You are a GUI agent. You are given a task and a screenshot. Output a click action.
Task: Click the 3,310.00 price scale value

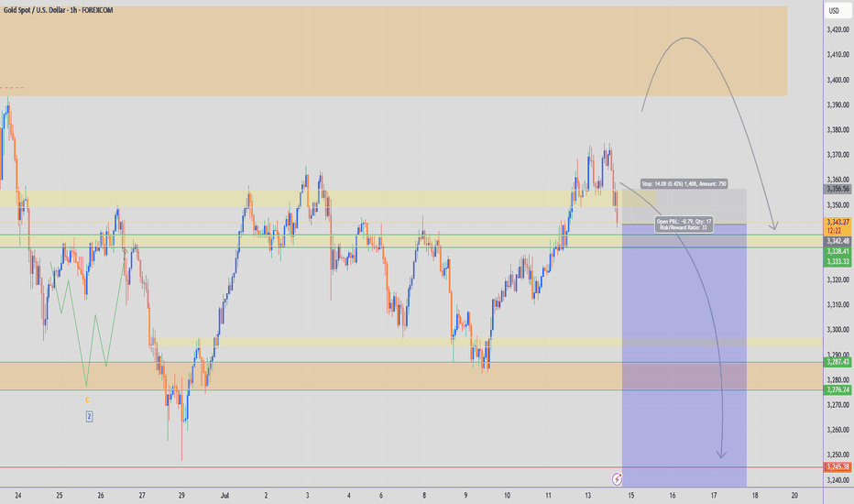(x=838, y=304)
